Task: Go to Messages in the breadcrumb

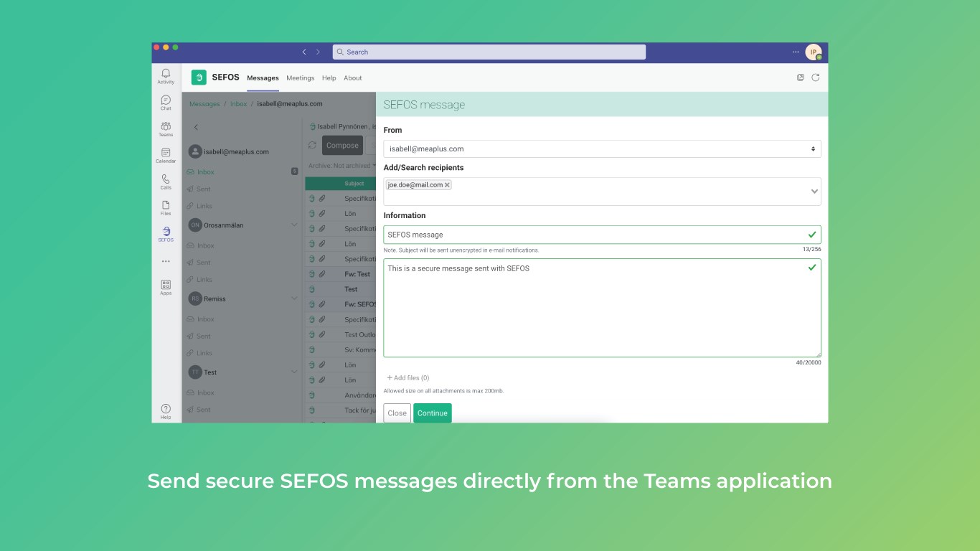Action: coord(204,104)
